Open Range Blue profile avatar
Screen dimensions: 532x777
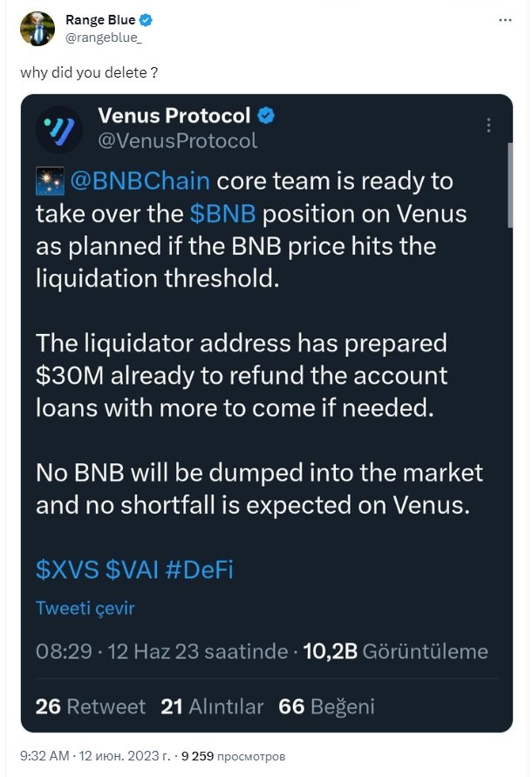(x=38, y=29)
